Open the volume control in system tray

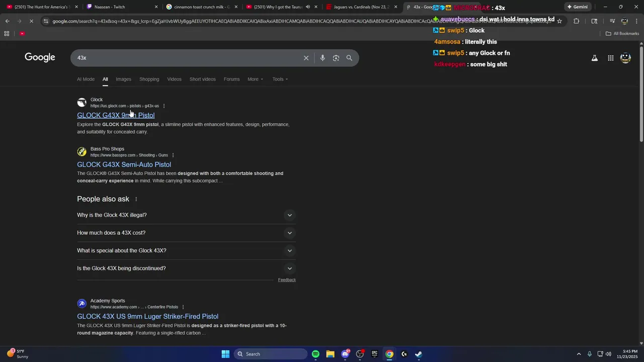(608, 354)
